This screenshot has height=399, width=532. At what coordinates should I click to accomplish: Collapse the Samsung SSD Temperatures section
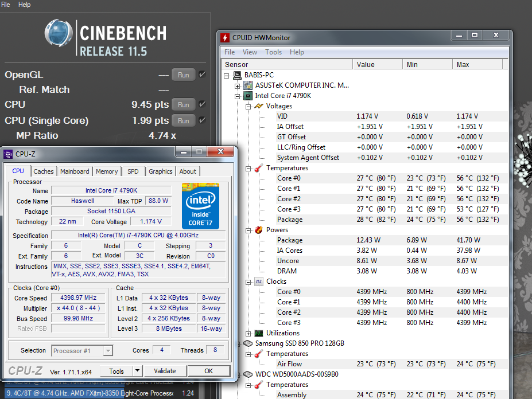click(248, 354)
